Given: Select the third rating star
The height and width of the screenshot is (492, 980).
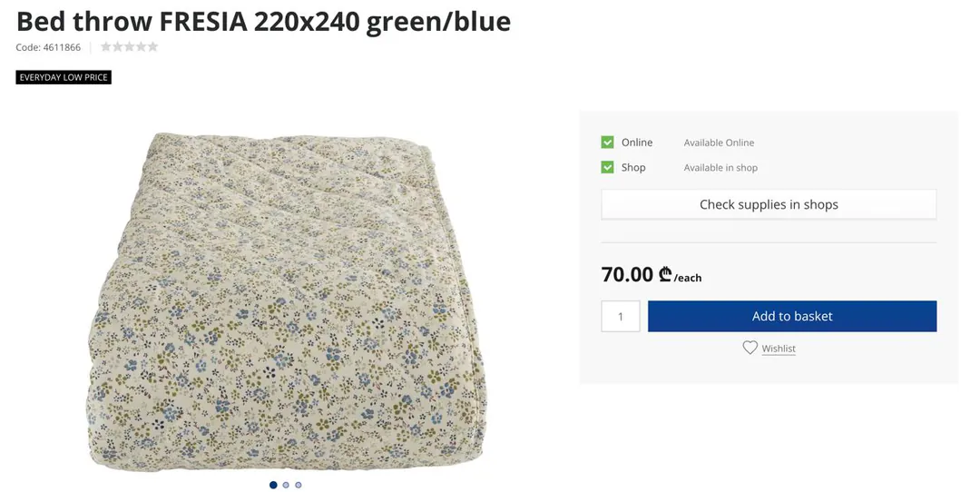Looking at the screenshot, I should pyautogui.click(x=130, y=47).
